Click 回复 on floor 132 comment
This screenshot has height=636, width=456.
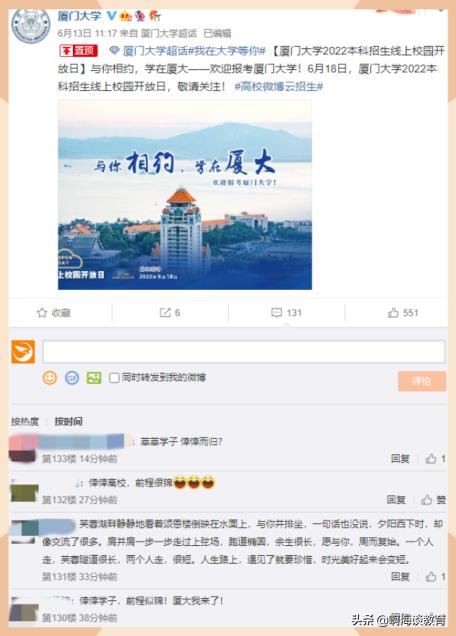pyautogui.click(x=396, y=500)
